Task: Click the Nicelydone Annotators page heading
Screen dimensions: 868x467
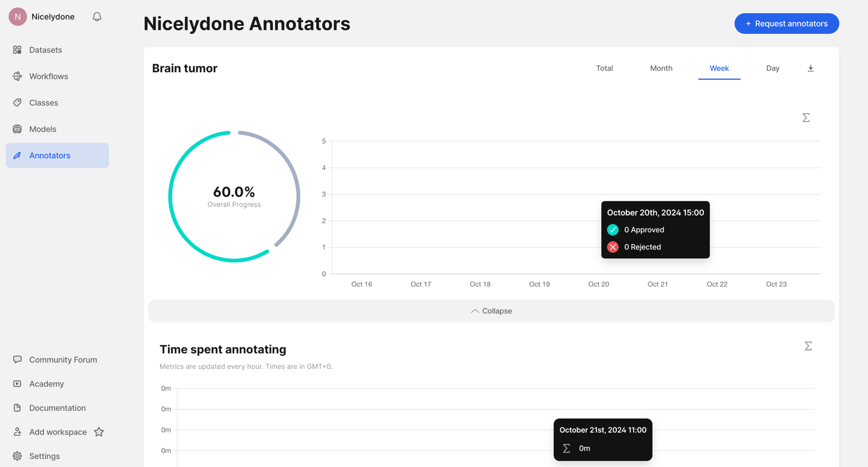Action: (247, 24)
